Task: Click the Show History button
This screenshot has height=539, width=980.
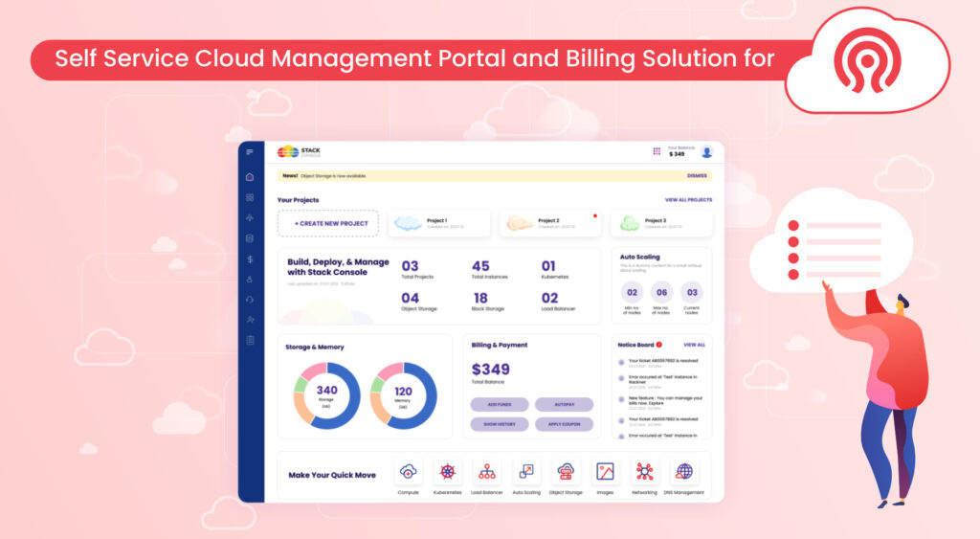Action: click(500, 424)
